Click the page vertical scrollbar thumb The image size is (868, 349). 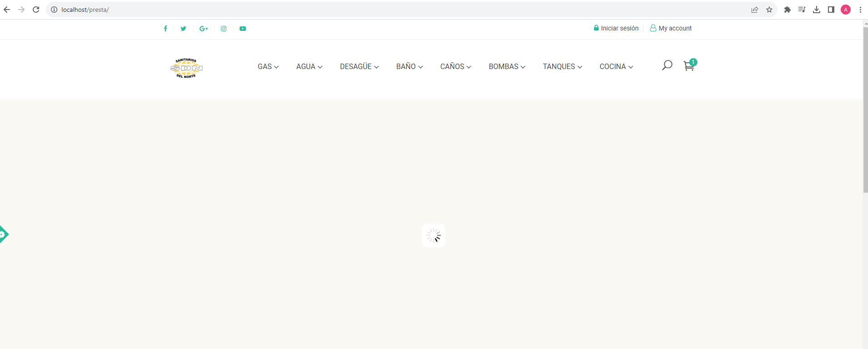865,110
